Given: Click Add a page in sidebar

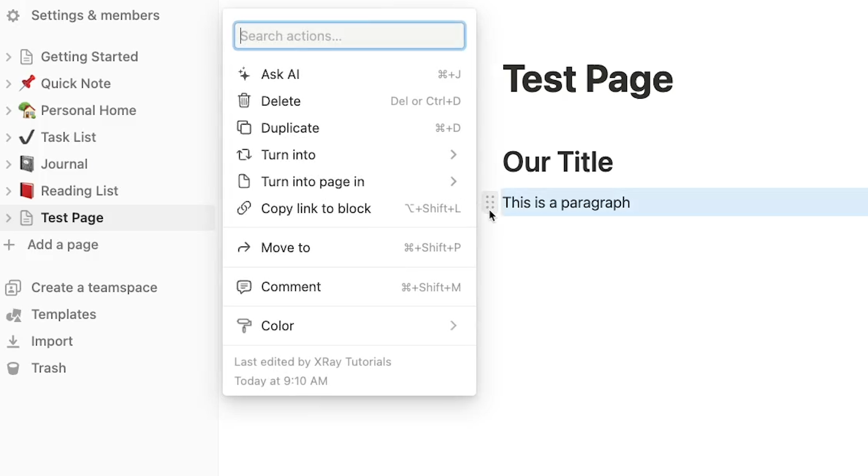Looking at the screenshot, I should (63, 245).
